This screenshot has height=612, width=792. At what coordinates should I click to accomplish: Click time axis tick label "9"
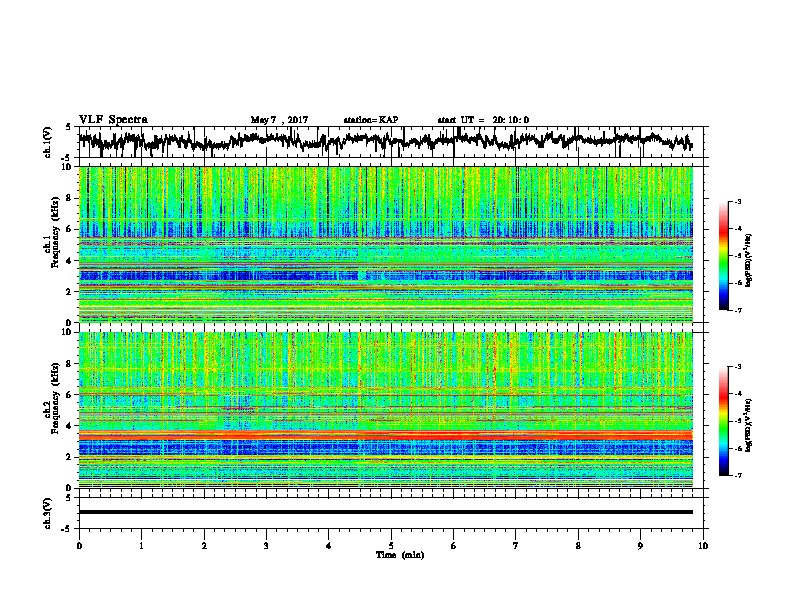tap(640, 546)
